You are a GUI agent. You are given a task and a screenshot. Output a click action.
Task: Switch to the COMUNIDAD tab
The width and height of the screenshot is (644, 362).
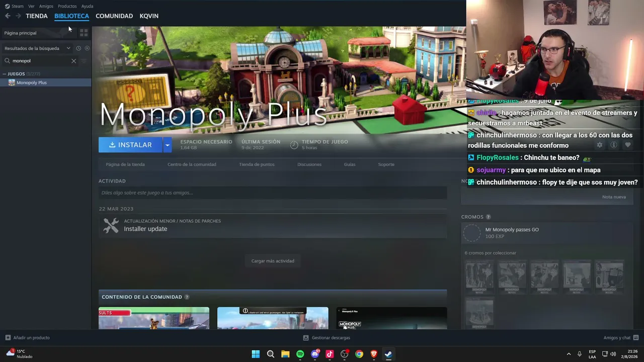click(114, 16)
